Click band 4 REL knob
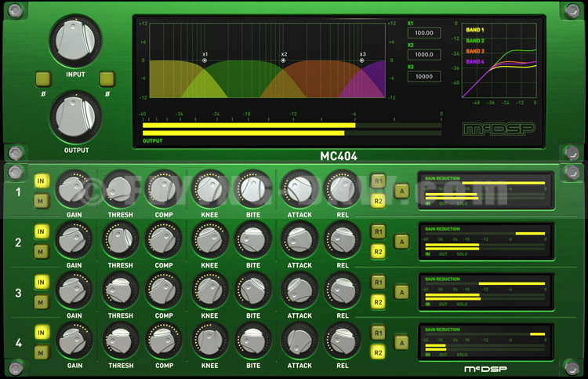Image resolution: width=588 pixels, height=379 pixels. click(x=342, y=341)
